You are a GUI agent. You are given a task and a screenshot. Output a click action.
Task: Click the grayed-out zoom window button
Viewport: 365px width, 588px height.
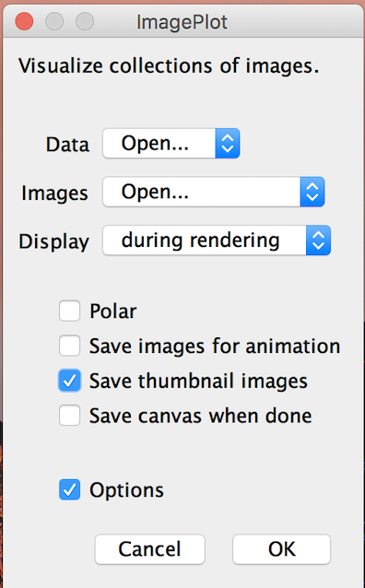(x=85, y=22)
